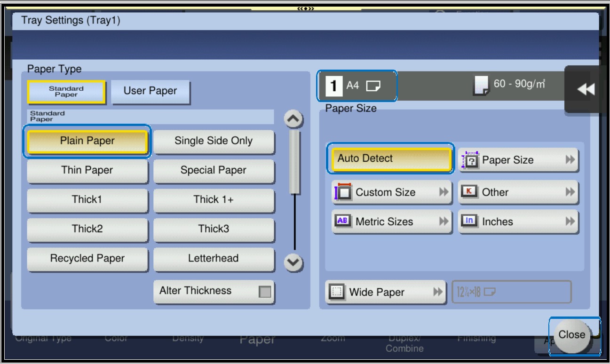Switch to the Standard Paper tab
The image size is (610, 364).
click(x=66, y=91)
